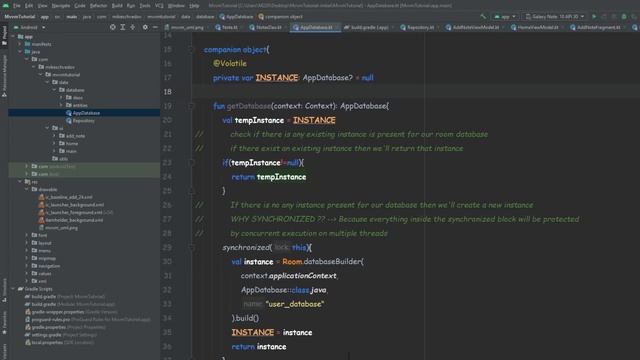This screenshot has height=360, width=640.
Task: Click the select opened file target icon
Action: click(x=113, y=27)
